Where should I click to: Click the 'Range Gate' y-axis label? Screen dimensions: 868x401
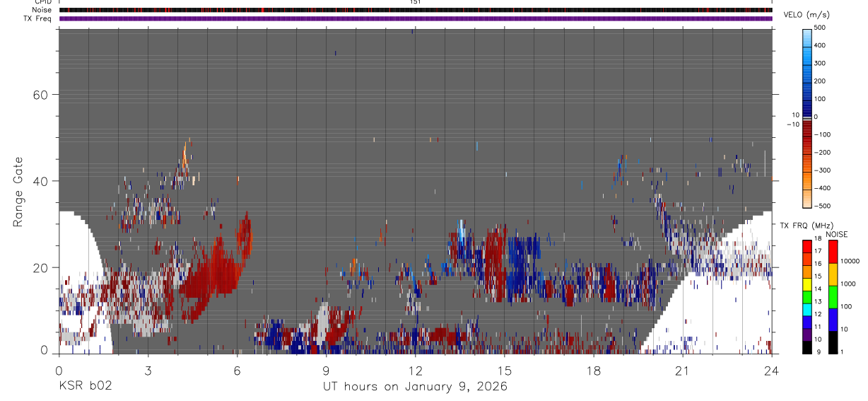click(19, 192)
